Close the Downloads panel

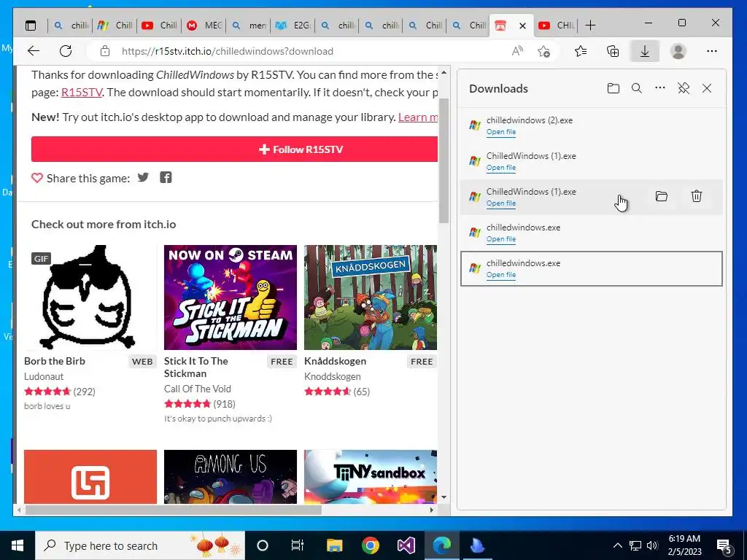[x=707, y=88]
